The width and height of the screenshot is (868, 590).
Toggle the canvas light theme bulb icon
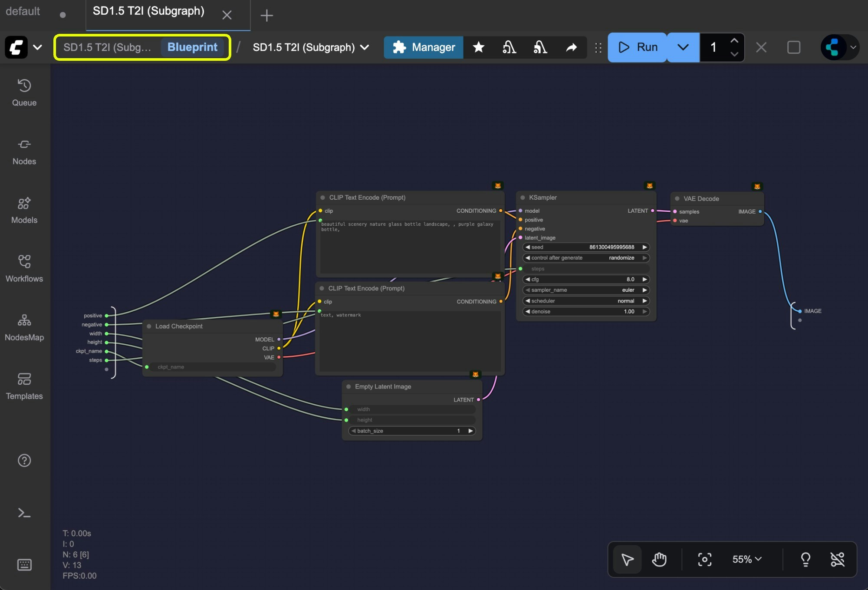[806, 560]
